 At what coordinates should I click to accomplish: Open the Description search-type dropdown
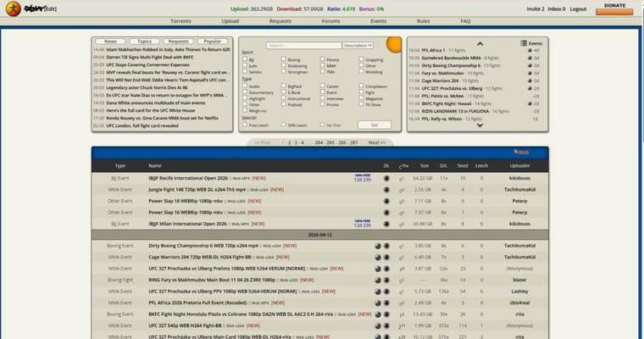coord(358,45)
